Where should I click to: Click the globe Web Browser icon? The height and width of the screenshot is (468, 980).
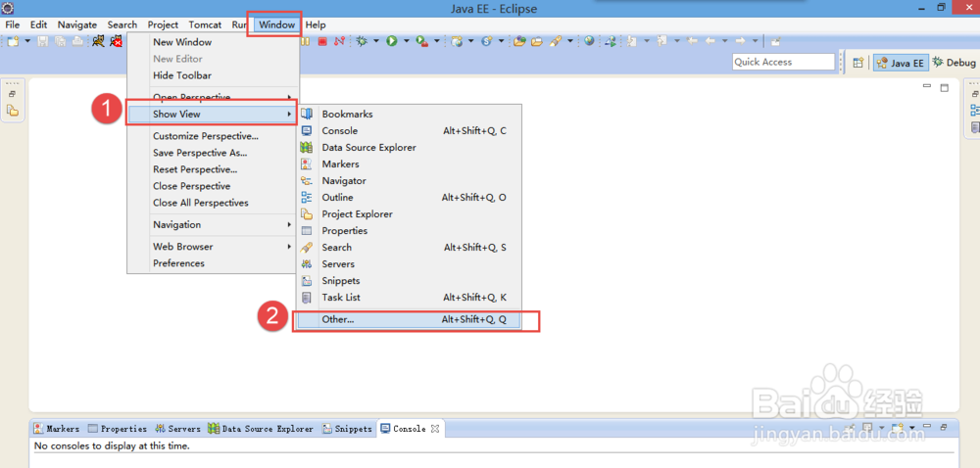coord(589,41)
